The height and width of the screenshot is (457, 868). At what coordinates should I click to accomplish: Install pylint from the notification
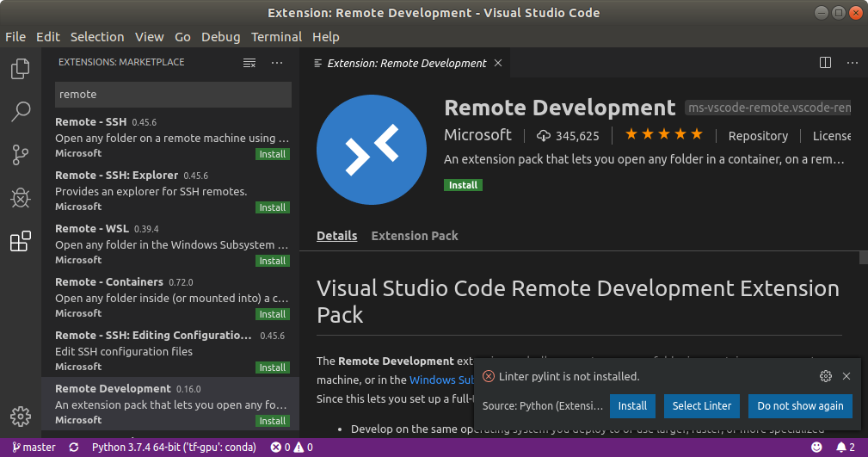633,406
